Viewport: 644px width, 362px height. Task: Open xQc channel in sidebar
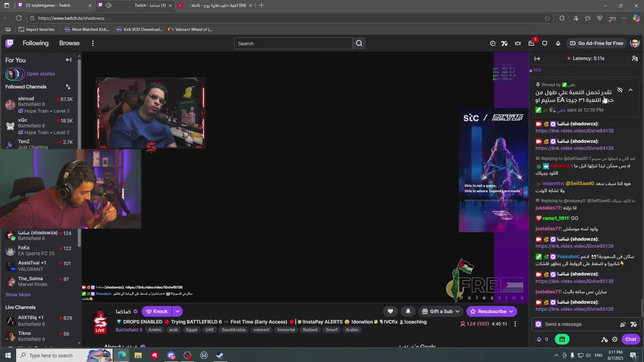tap(40, 127)
